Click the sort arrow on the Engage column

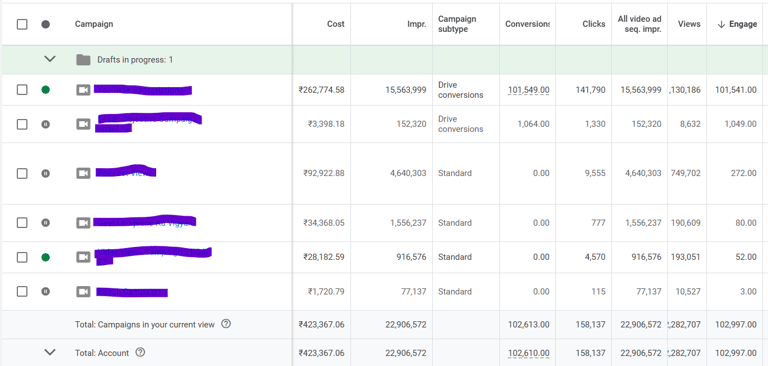coord(720,24)
